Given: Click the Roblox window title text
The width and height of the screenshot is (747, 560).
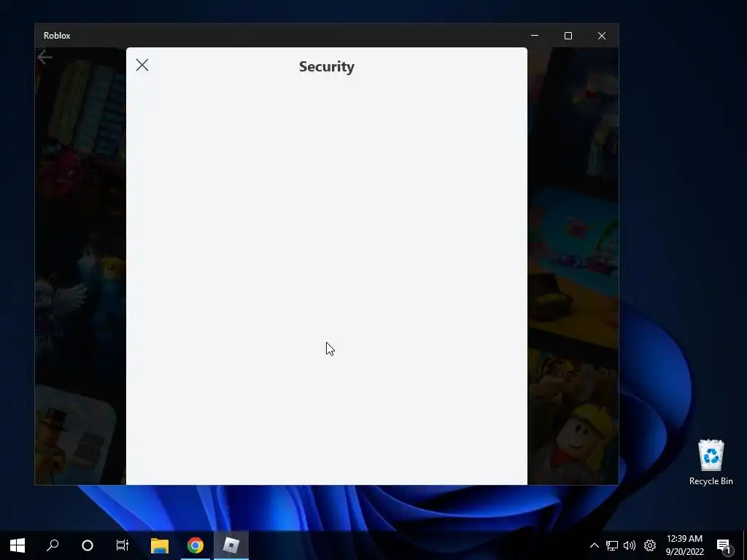Looking at the screenshot, I should [57, 36].
